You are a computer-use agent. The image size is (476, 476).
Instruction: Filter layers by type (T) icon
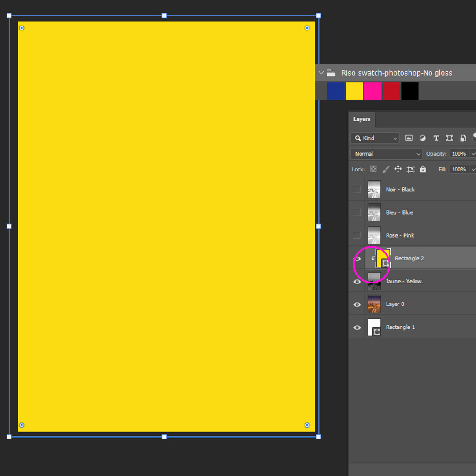click(x=436, y=138)
